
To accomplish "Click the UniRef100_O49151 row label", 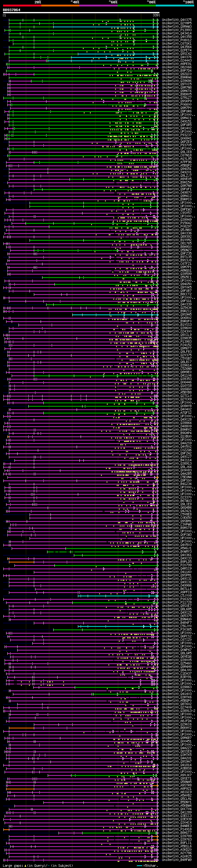I will [177, 121].
